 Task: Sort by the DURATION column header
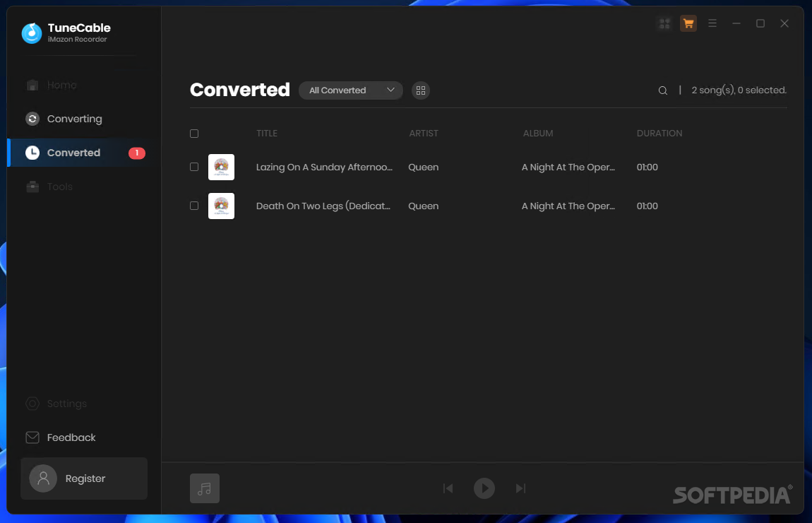(659, 133)
